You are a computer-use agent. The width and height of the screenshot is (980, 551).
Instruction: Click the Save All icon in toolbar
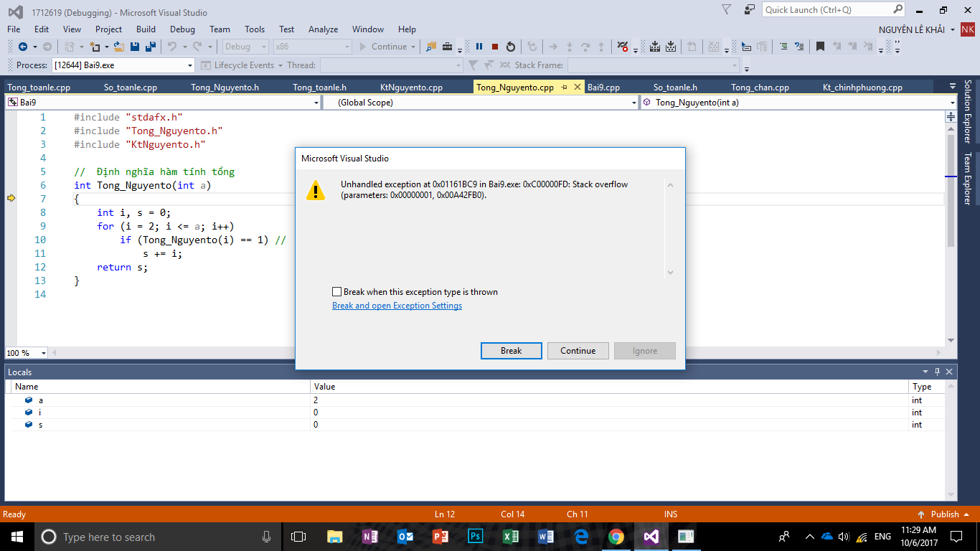pos(150,47)
